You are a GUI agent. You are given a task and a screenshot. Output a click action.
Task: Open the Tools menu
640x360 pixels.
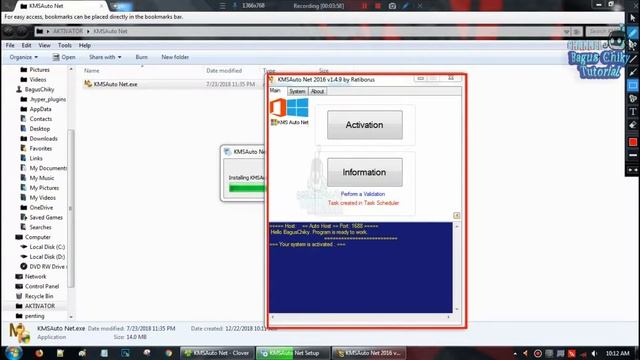64,45
